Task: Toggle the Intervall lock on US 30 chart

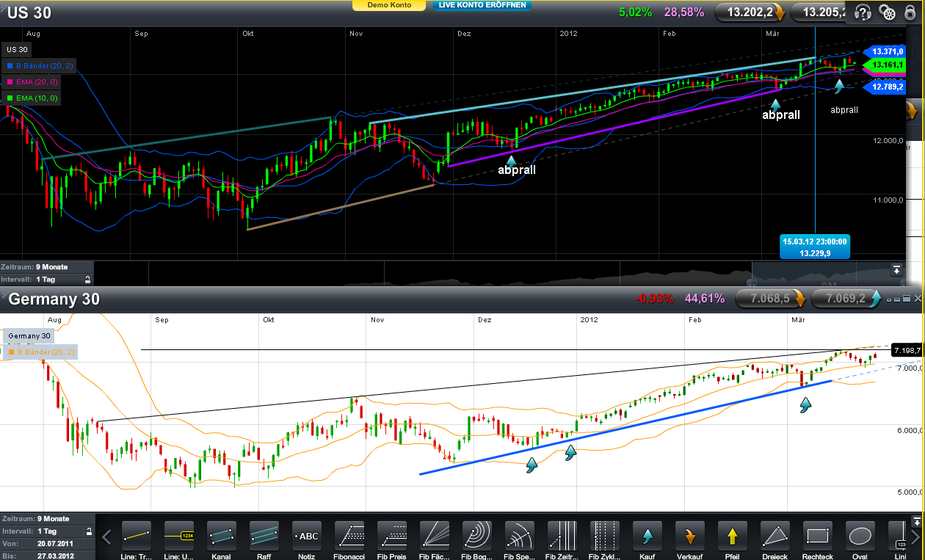Action: [87, 280]
